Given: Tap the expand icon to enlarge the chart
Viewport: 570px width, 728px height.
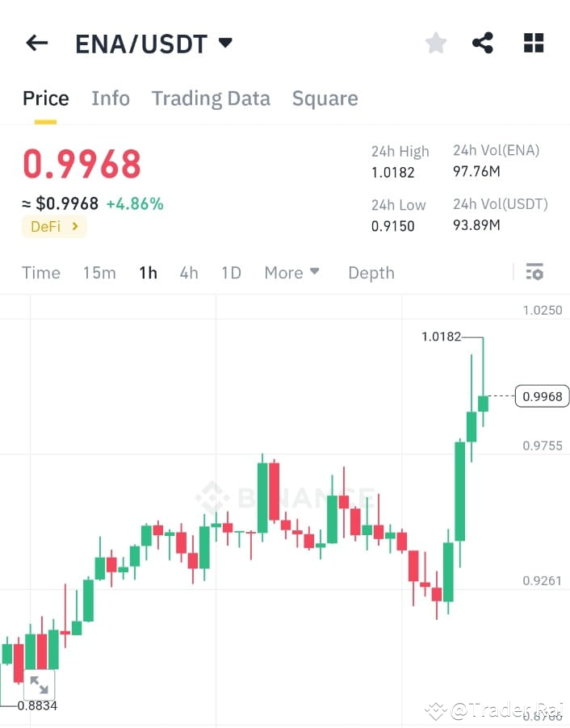Looking at the screenshot, I should [40, 684].
